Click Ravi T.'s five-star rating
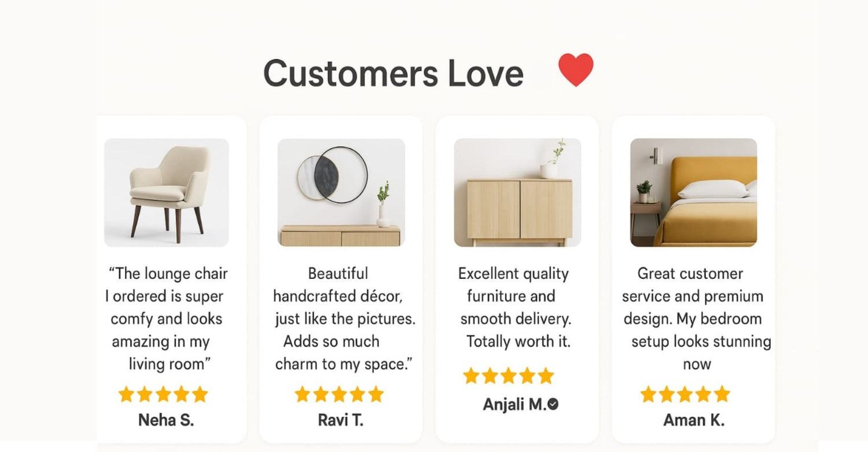Screen dimensions: 868x452 pyautogui.click(x=339, y=395)
